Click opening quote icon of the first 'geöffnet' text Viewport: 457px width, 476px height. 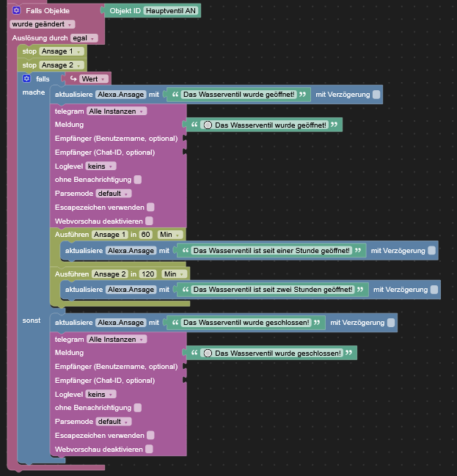175,95
